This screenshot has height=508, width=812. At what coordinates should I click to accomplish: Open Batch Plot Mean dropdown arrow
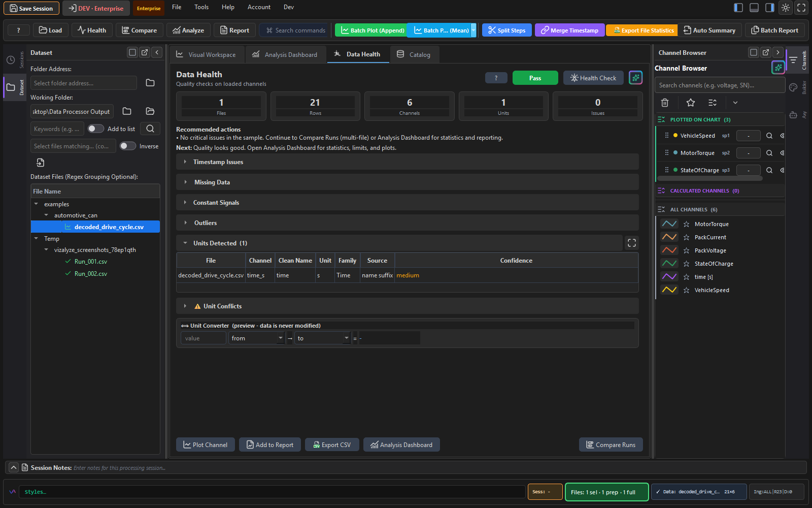[x=473, y=30]
